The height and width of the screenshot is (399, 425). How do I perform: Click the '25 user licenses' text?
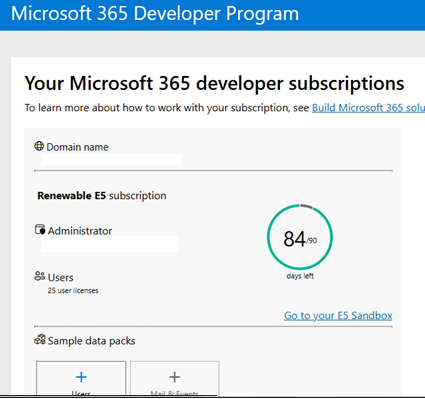click(x=73, y=290)
